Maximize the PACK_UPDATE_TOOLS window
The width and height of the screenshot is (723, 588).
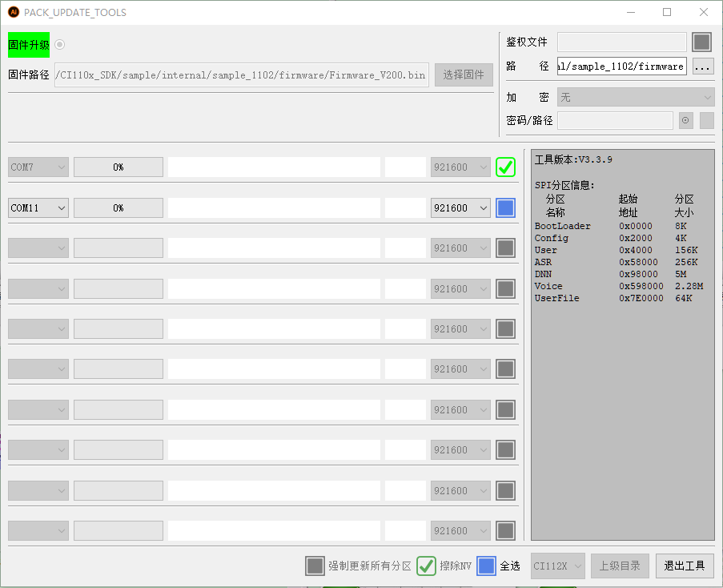tap(667, 12)
